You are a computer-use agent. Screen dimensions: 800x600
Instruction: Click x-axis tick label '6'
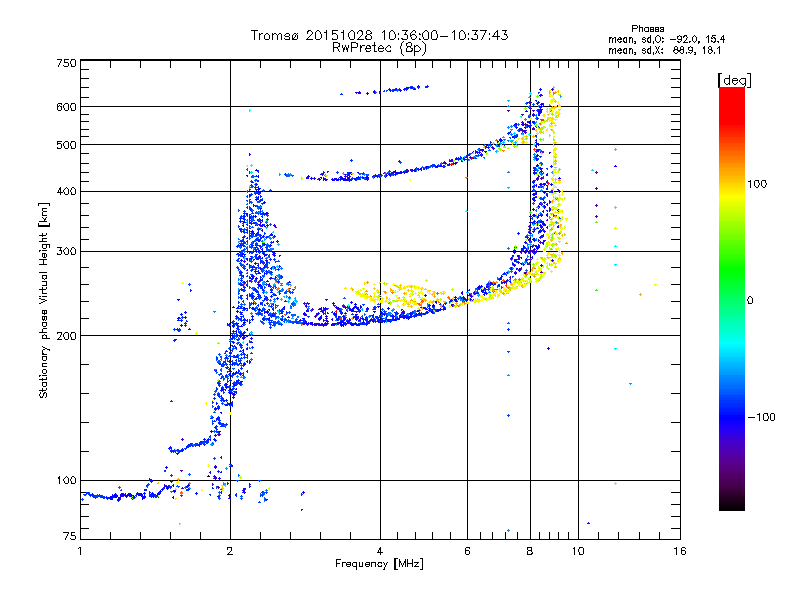click(467, 551)
